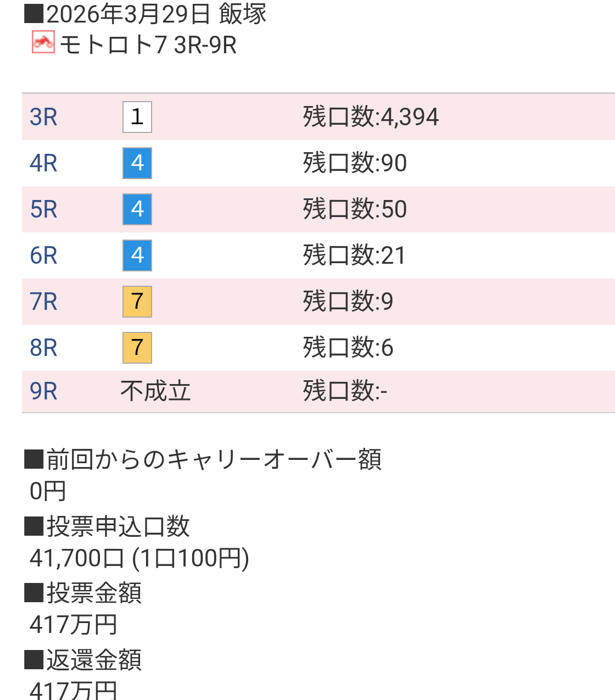Open the 3R race link
The height and width of the screenshot is (700, 615).
pos(43,117)
